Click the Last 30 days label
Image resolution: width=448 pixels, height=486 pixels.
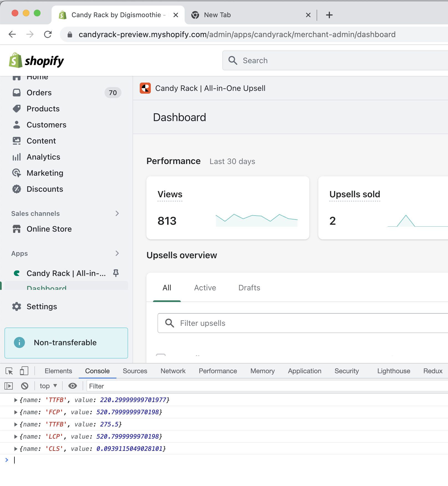[232, 161]
